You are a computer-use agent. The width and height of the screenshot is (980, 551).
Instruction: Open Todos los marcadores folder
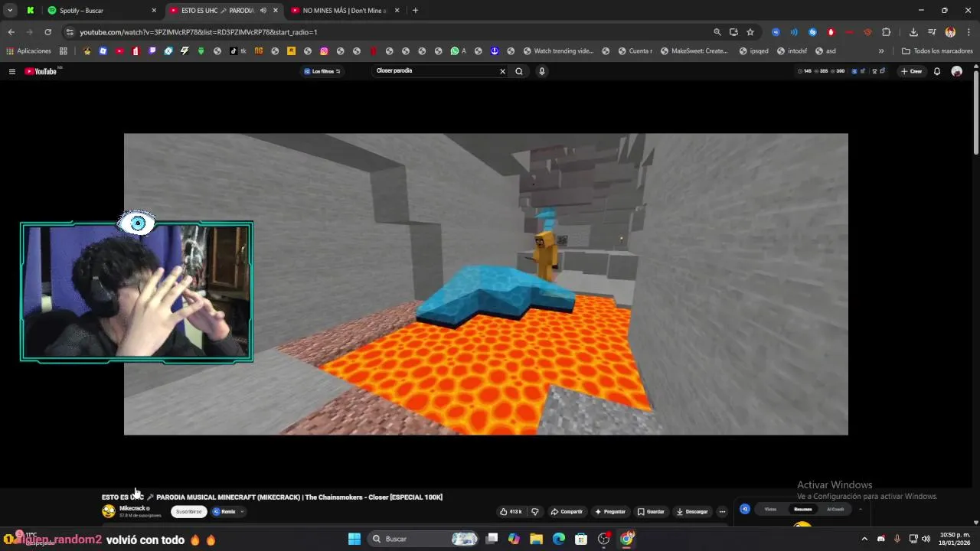(x=937, y=51)
